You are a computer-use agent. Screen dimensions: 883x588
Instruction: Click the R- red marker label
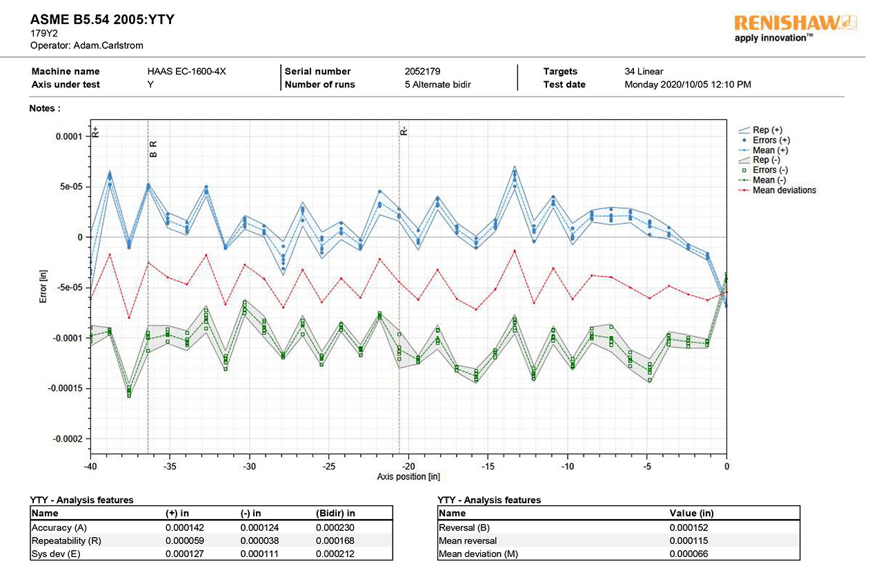coord(404,130)
